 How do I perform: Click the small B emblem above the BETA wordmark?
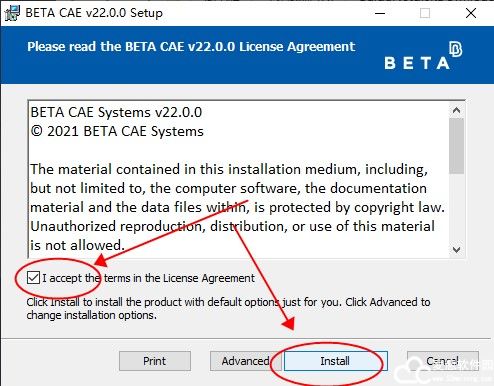[x=455, y=49]
